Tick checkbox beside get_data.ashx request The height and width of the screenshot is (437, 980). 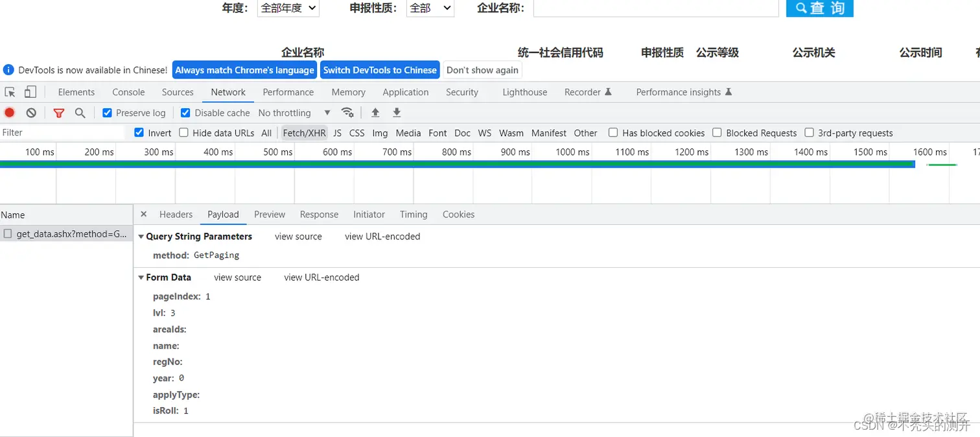click(8, 234)
